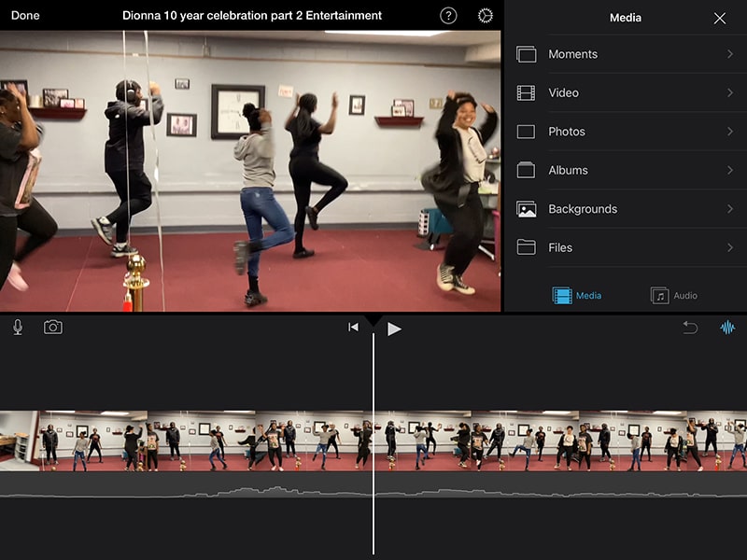Click the Moments stacked frames icon
This screenshot has width=747, height=560.
pos(527,54)
